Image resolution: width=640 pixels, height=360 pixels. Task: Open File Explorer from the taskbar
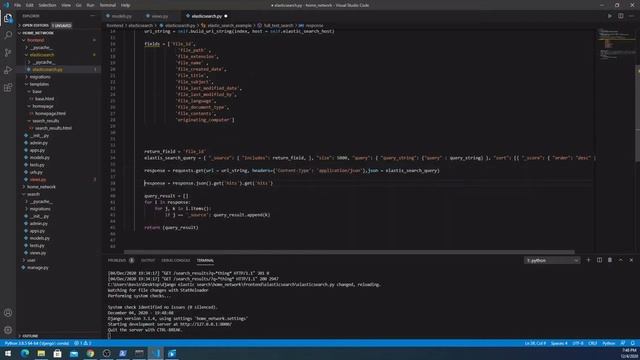(x=41, y=353)
